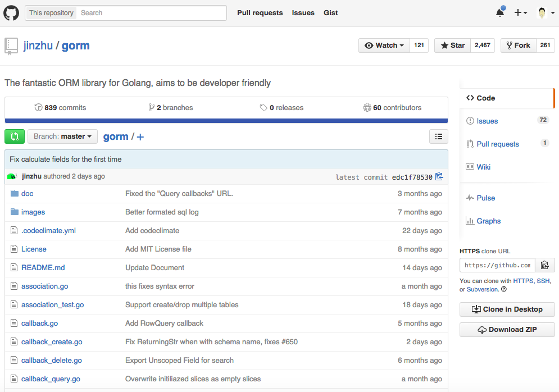The height and width of the screenshot is (392, 559).
Task: Click the gorm breadcrumb path link
Action: (x=116, y=136)
